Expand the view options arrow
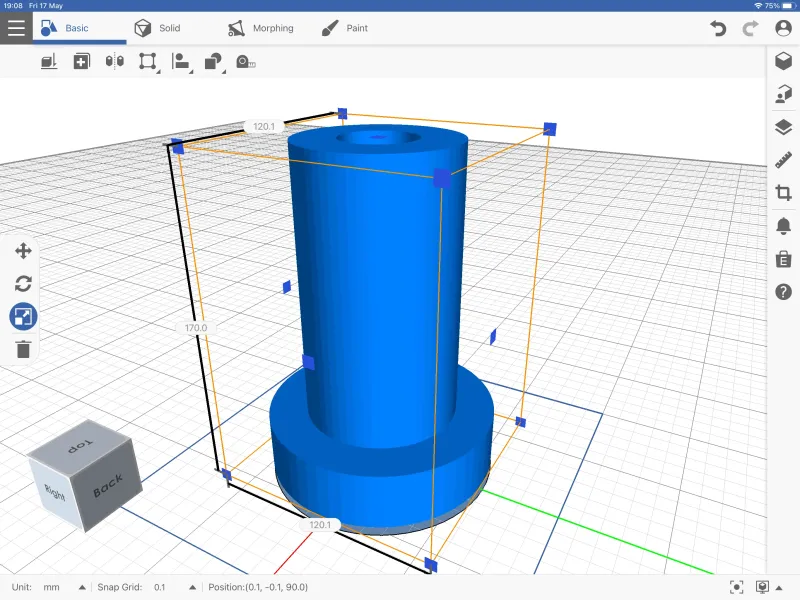800x600 pixels. pos(779,588)
